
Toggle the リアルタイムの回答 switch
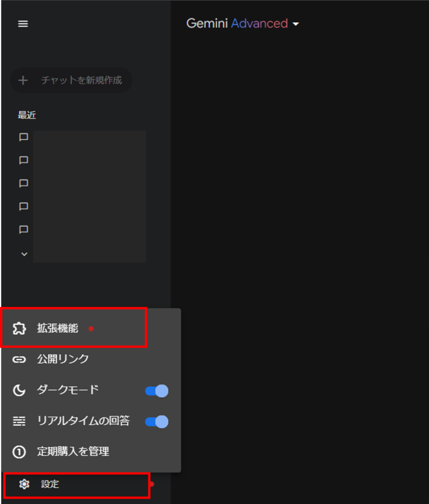pos(157,421)
